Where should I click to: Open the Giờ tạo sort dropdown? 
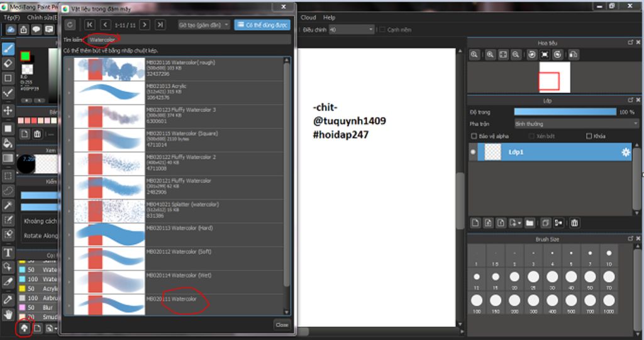coord(204,25)
